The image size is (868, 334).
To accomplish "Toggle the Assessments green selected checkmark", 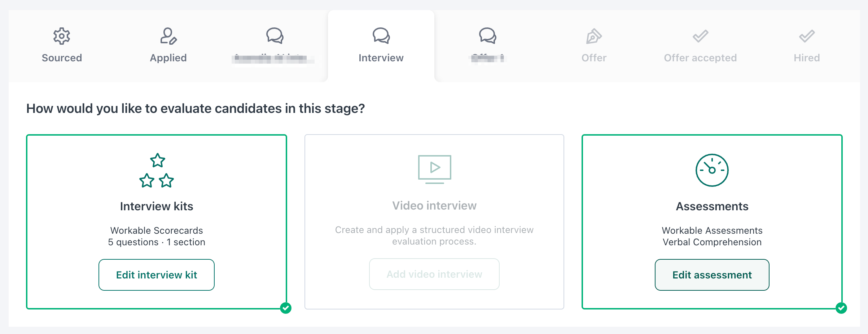I will [841, 308].
